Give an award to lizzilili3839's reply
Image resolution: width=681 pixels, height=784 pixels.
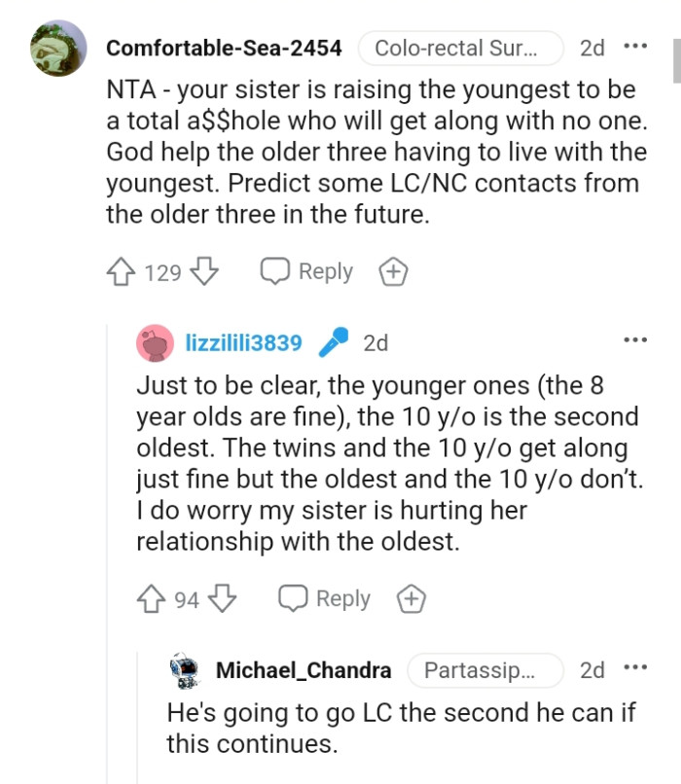tap(409, 598)
